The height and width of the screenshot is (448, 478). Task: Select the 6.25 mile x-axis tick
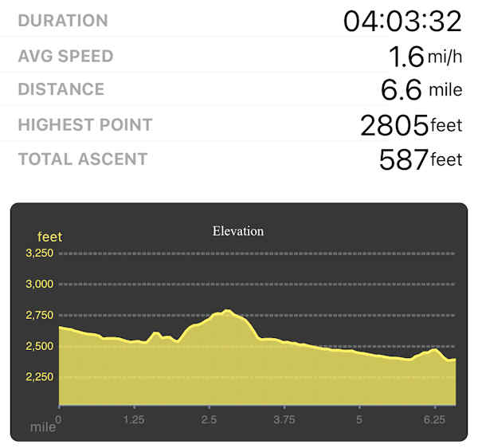(434, 419)
